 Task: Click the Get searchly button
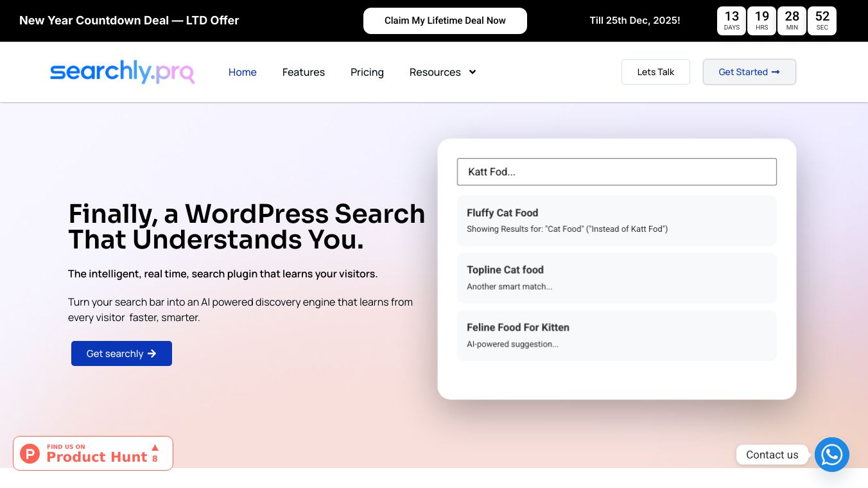[x=121, y=353]
